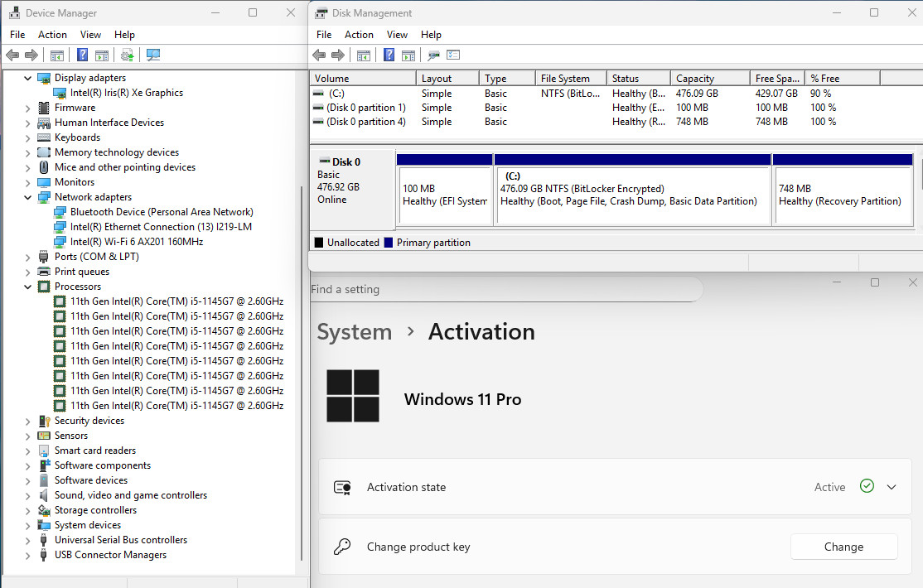Click drive connection icon in Disk Management toolbar

(434, 55)
